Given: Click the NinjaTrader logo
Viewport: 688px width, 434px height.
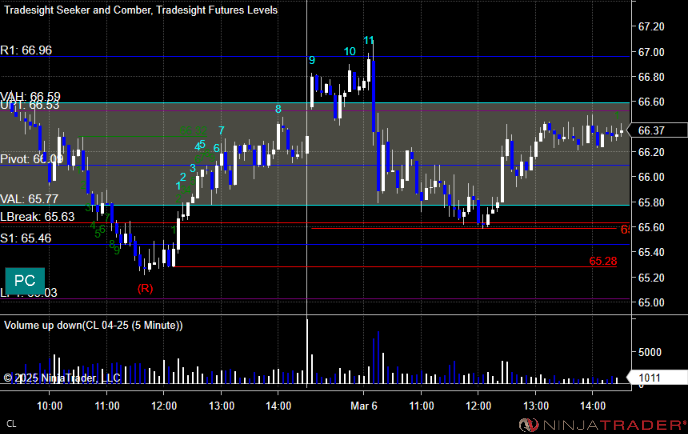Looking at the screenshot, I should coord(602,424).
